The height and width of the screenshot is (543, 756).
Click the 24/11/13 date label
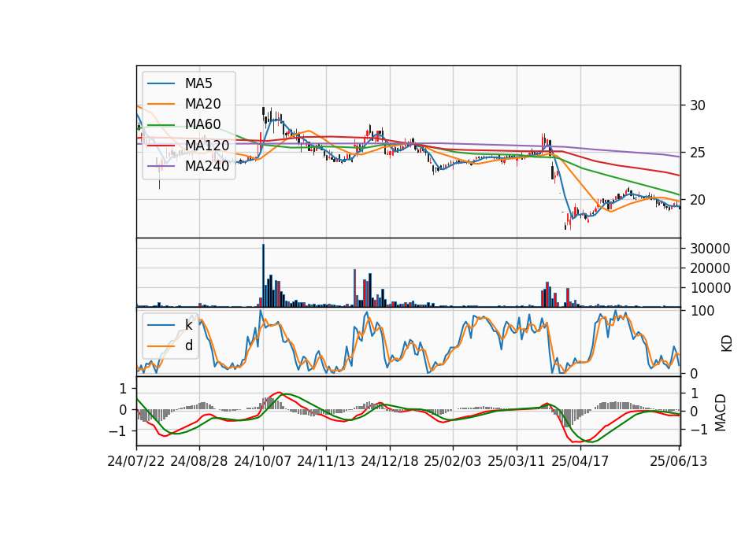(326, 461)
